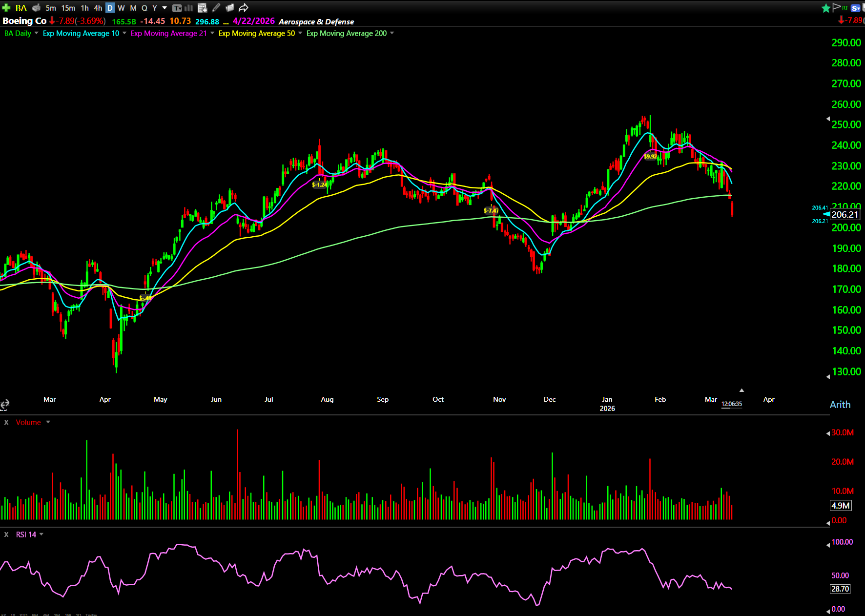Select the M monthly timeframe tab
Screen dimensions: 865x616
pyautogui.click(x=133, y=8)
